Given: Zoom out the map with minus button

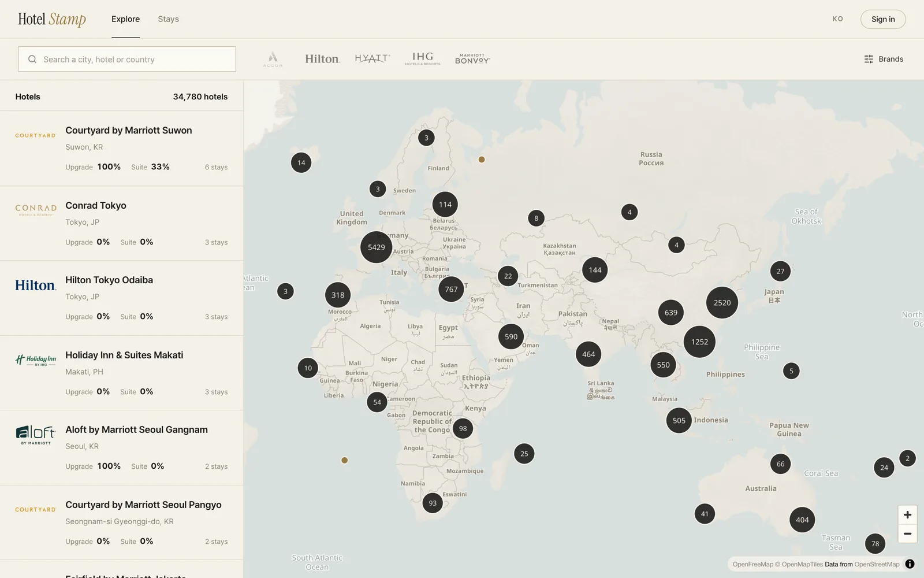Looking at the screenshot, I should point(907,533).
